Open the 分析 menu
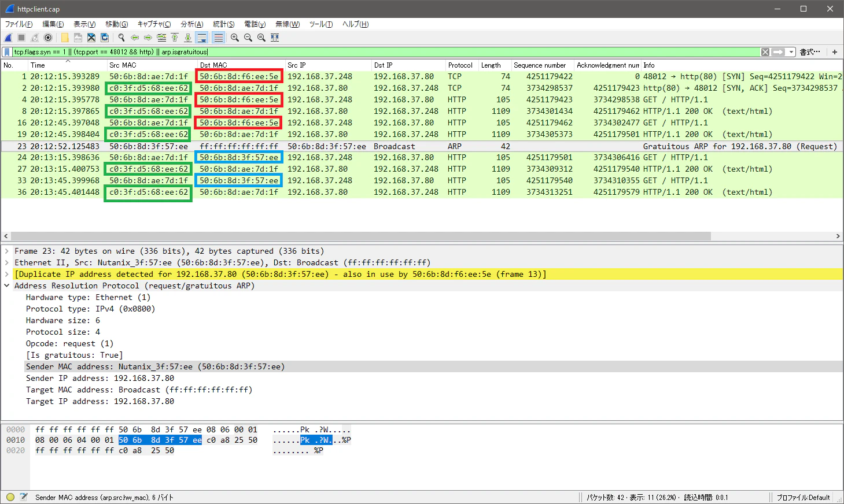 (192, 24)
